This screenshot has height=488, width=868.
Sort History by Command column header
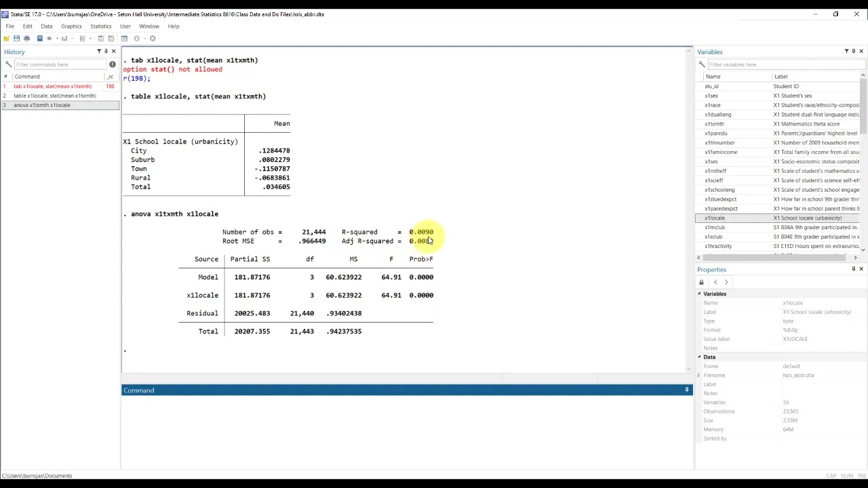click(x=58, y=77)
